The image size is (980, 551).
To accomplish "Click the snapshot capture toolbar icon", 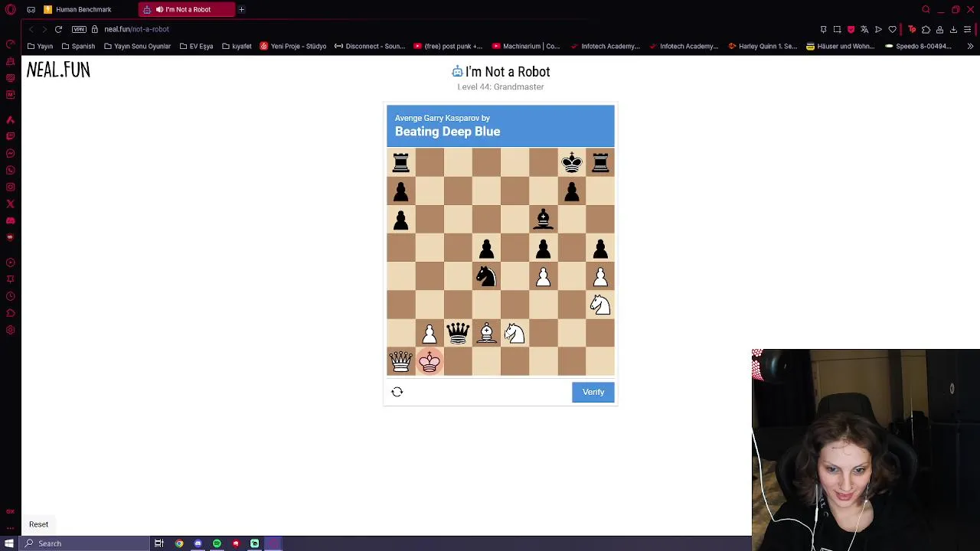I will [837, 29].
